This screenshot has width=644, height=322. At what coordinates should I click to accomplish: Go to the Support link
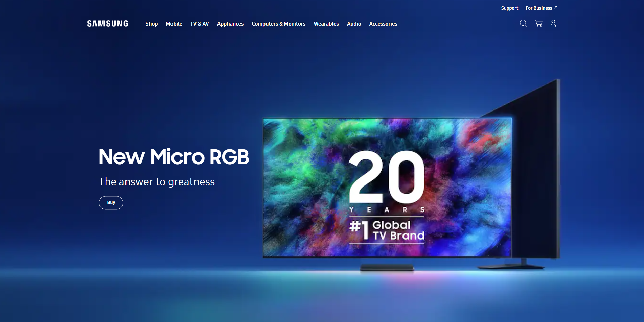pos(509,8)
